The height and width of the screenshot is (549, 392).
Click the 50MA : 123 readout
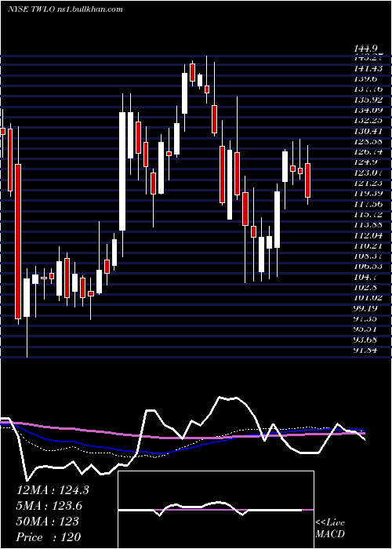48,522
